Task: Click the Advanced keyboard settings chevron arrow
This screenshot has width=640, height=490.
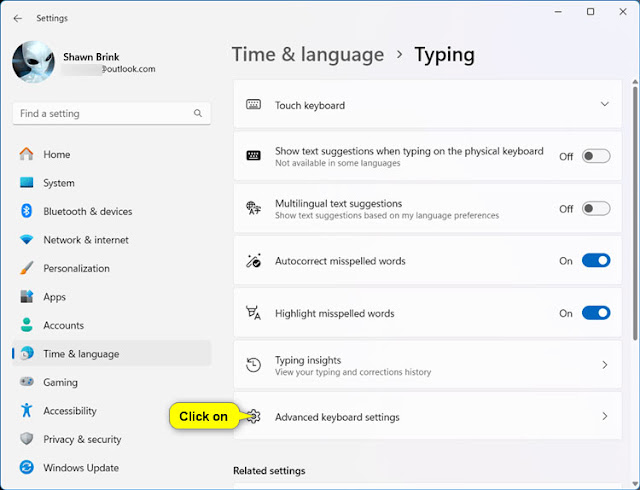Action: [605, 416]
